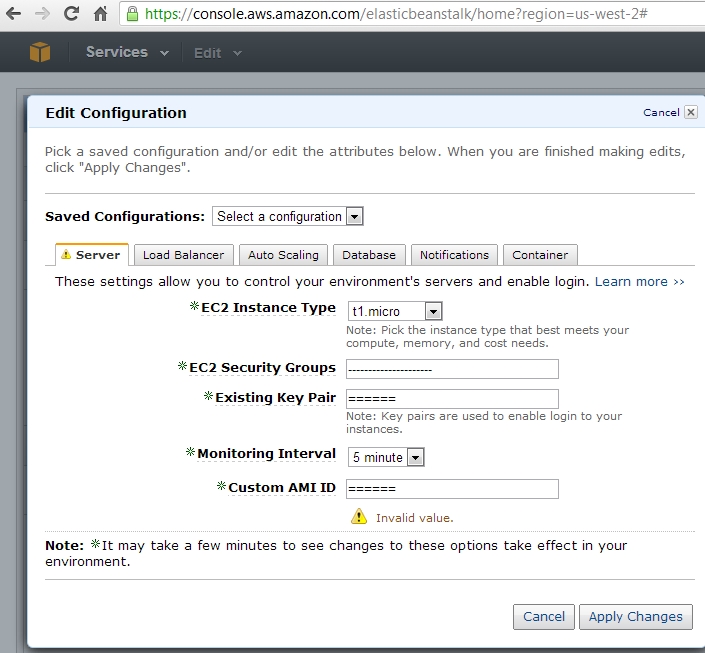
Task: Click the Existing Key Pair field
Action: (452, 399)
